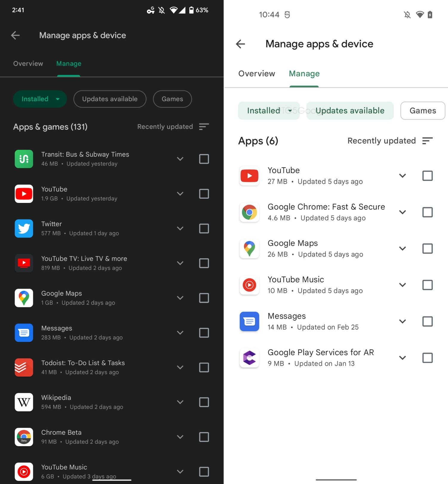Tap the Transit: Bus & Subway Times app icon

pyautogui.click(x=24, y=159)
